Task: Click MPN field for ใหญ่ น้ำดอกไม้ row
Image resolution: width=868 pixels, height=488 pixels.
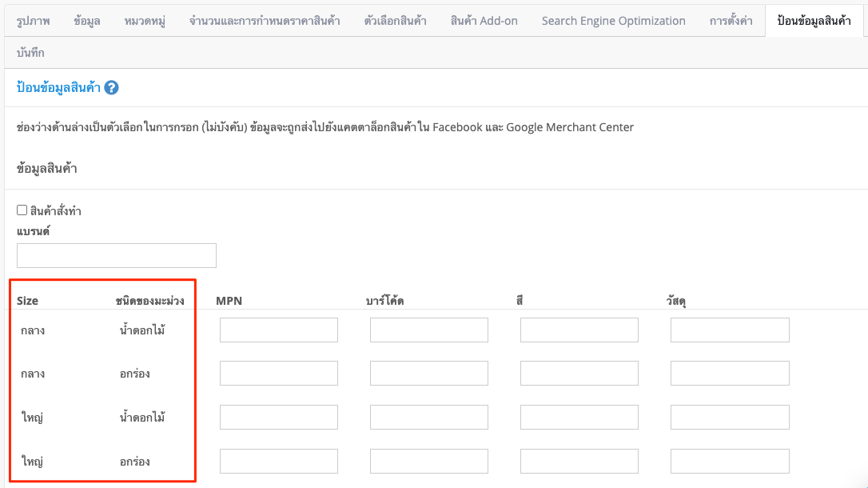Action: click(x=278, y=417)
